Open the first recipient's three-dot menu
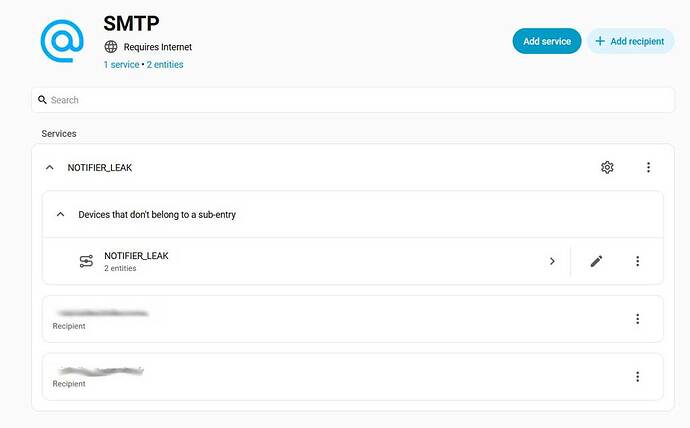Viewport: 690px width, 428px height. [x=637, y=319]
